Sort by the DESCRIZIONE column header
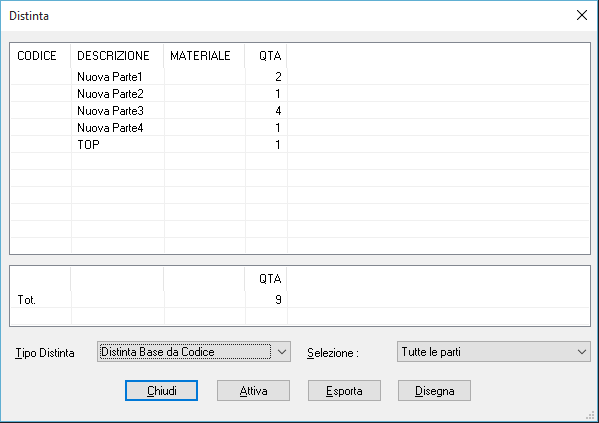This screenshot has width=599, height=423. tap(117, 56)
